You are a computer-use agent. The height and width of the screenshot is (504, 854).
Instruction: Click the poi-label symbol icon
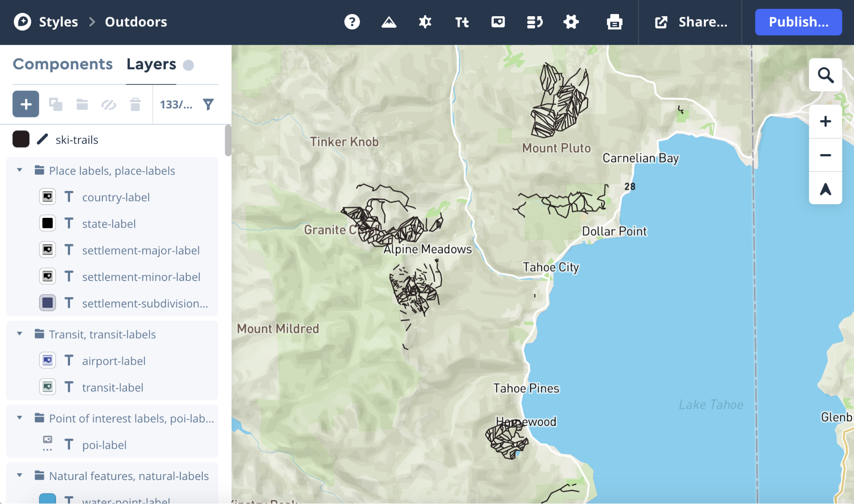click(x=47, y=443)
